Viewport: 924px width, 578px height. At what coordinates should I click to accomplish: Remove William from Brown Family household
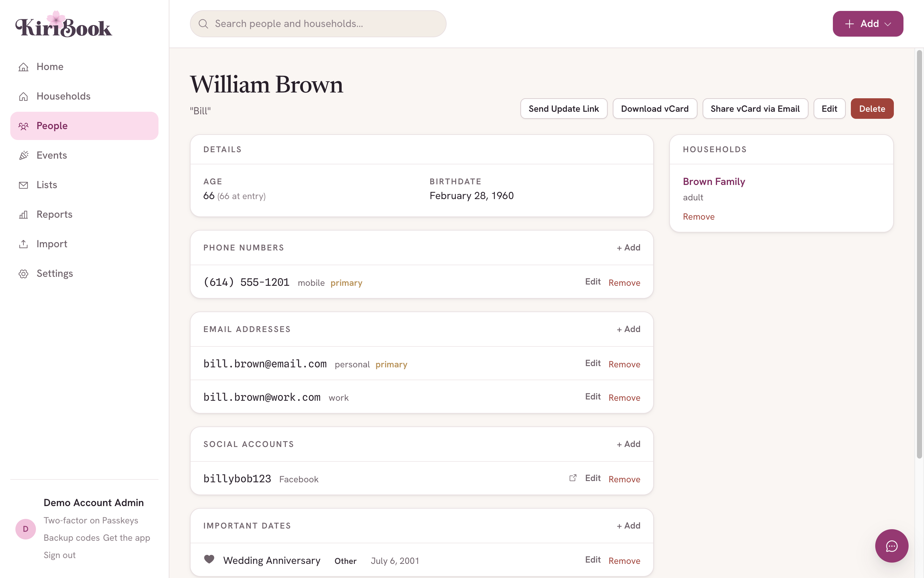tap(698, 217)
